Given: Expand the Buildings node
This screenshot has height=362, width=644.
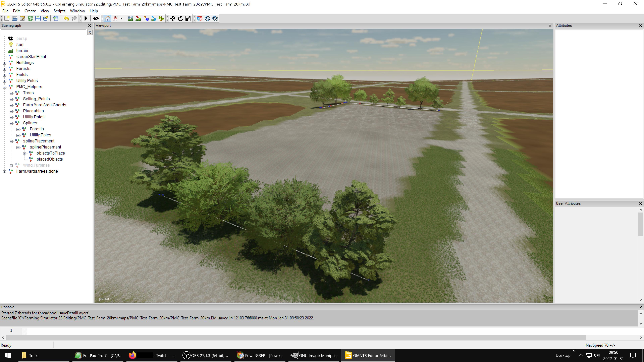Looking at the screenshot, I should (x=5, y=63).
